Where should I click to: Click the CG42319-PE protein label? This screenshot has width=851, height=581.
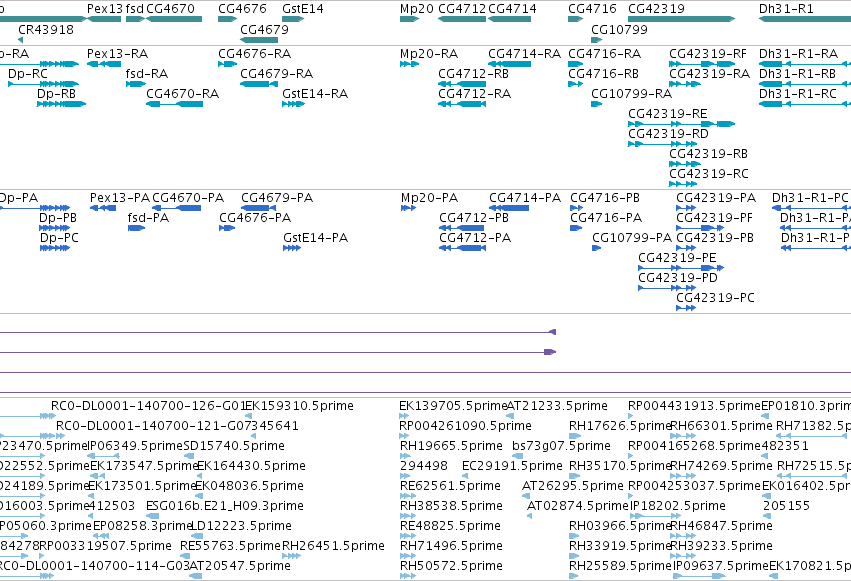pyautogui.click(x=677, y=258)
